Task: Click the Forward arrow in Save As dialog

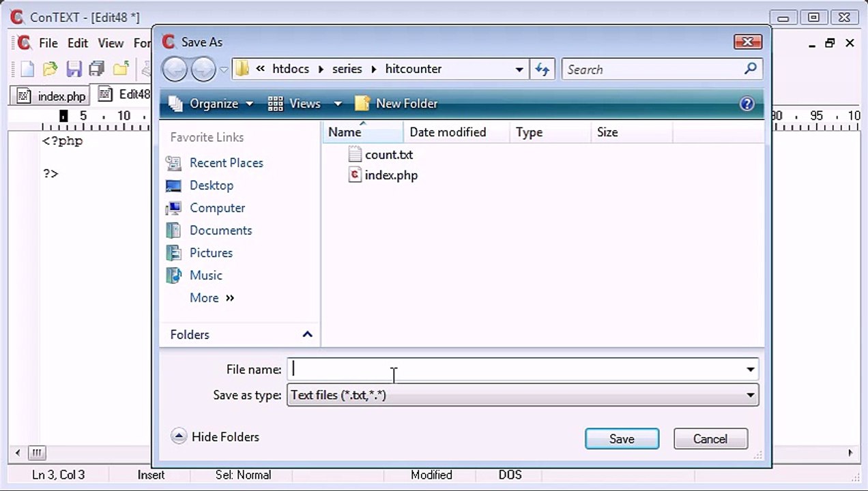Action: point(203,69)
